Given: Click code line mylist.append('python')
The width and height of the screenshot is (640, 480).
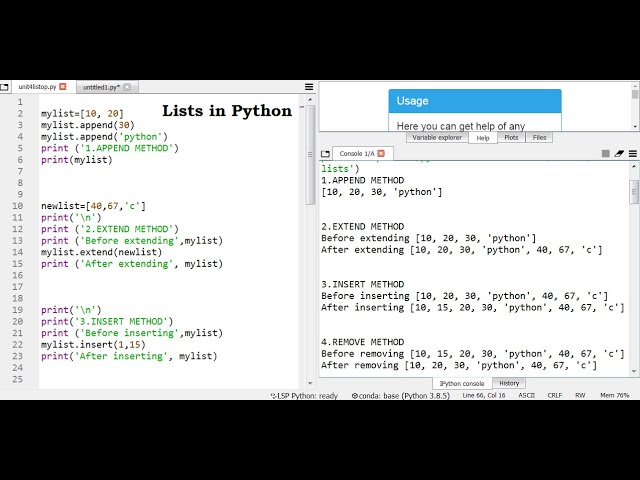Looking at the screenshot, I should click(x=104, y=136).
